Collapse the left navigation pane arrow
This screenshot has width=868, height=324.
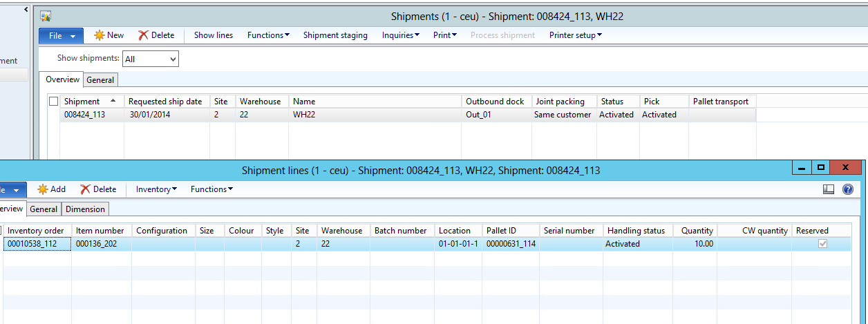[x=26, y=10]
